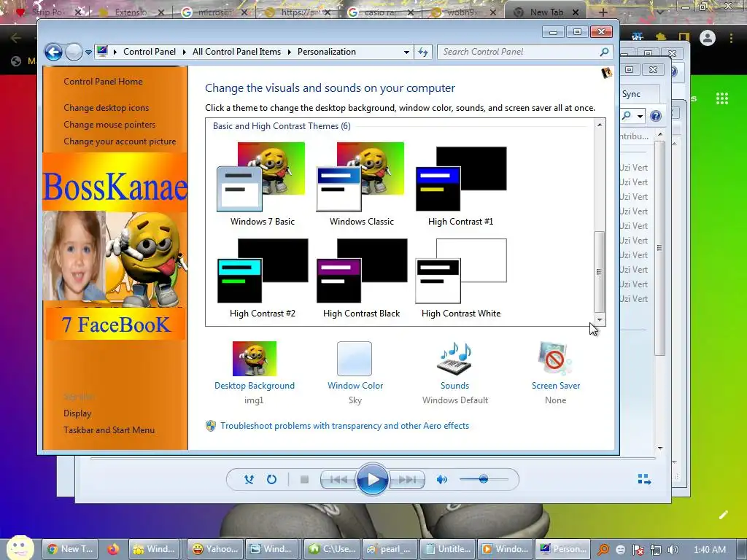Screen dimensions: 747x560
Task: Click the Play button in media player
Action: coord(372,479)
